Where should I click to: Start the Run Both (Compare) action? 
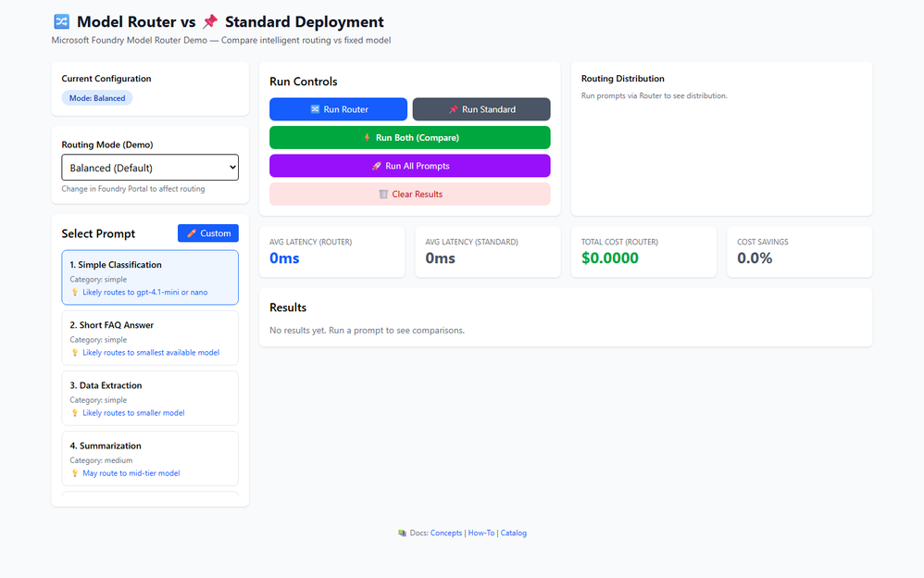pyautogui.click(x=410, y=137)
